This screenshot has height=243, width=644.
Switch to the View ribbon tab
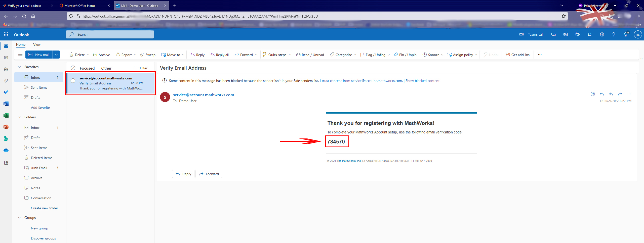(37, 44)
